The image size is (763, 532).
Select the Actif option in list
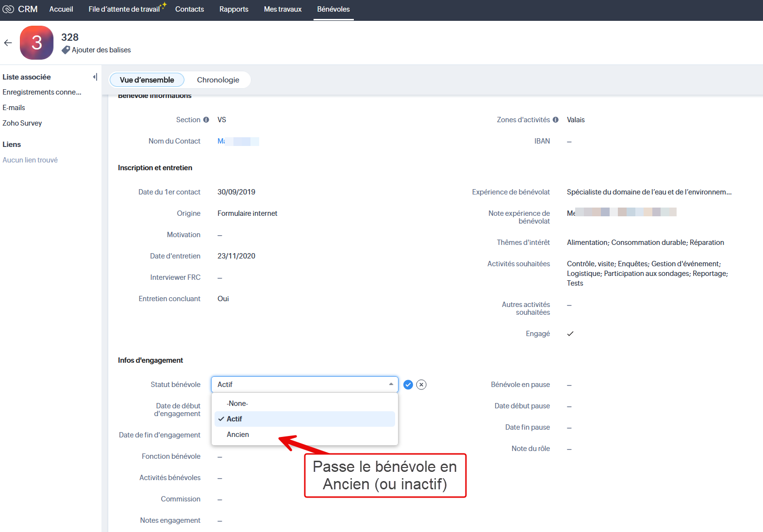[x=234, y=419]
